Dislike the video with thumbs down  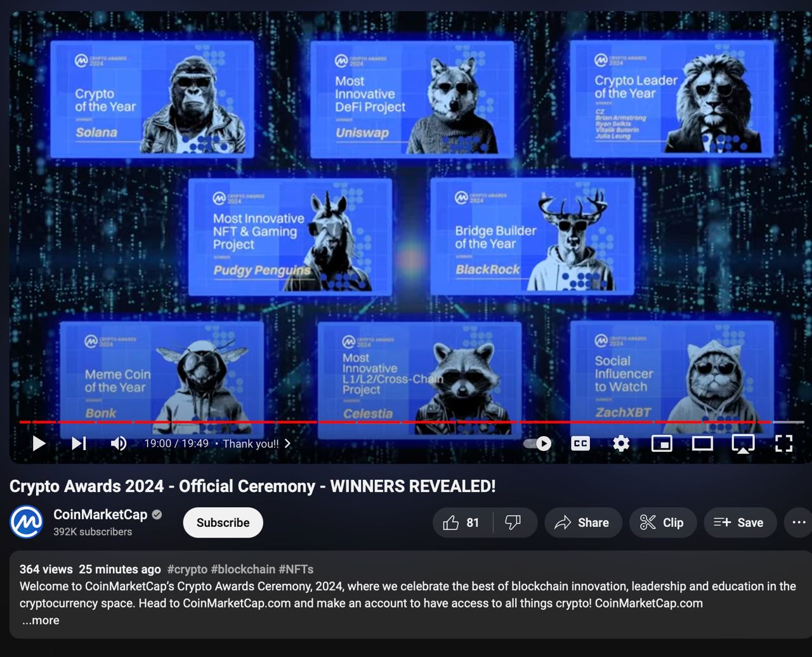513,522
